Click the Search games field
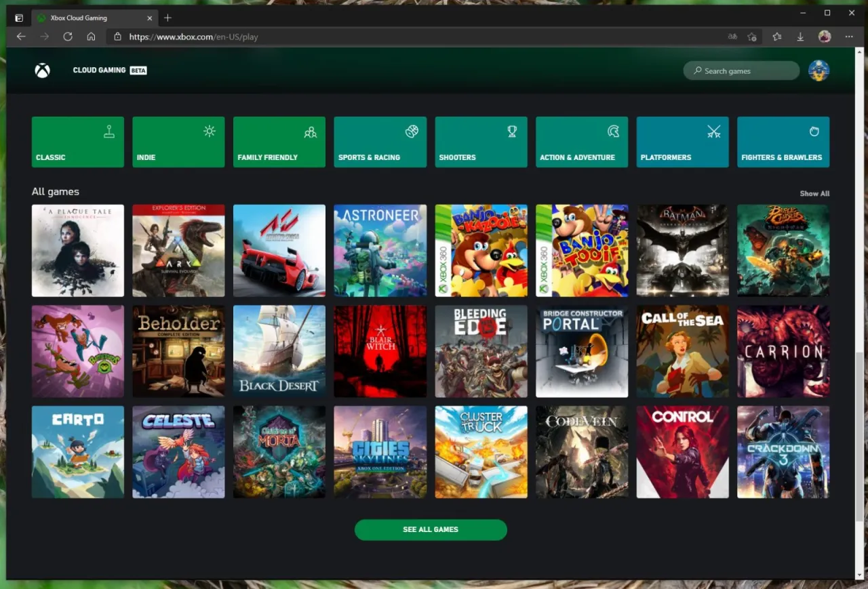This screenshot has width=868, height=589. tap(741, 70)
